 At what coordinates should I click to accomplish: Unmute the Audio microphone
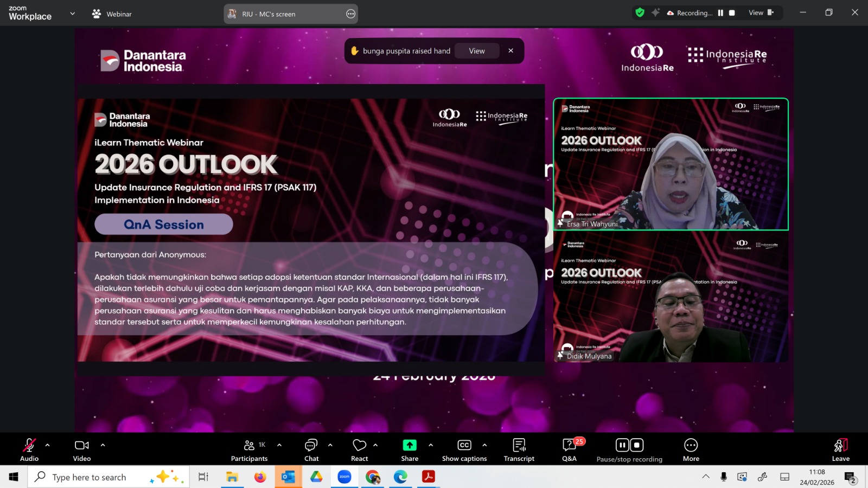tap(29, 450)
